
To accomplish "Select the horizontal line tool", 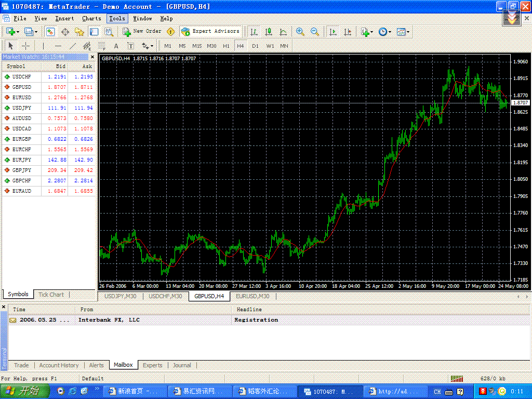I will pyautogui.click(x=58, y=46).
